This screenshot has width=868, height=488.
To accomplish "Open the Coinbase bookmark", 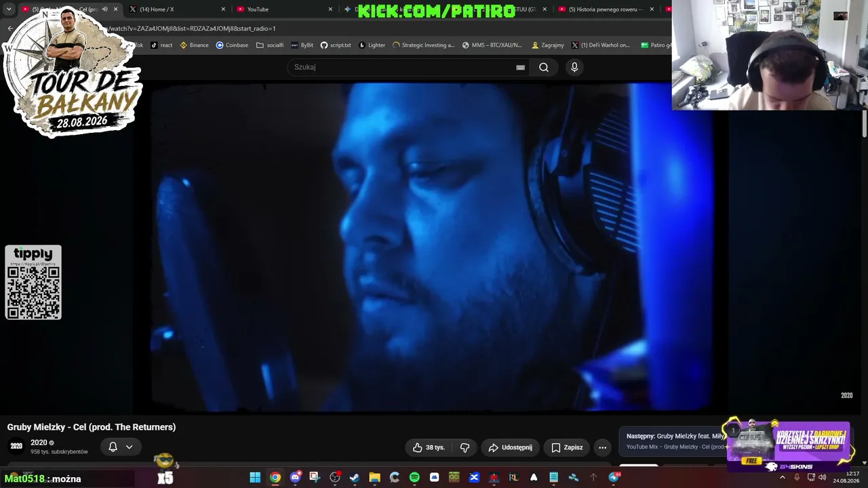I will pos(232,45).
